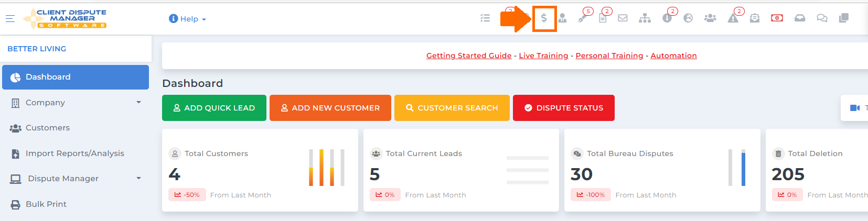Click the BETTER LIVING company name
868x221 pixels.
pos(37,49)
